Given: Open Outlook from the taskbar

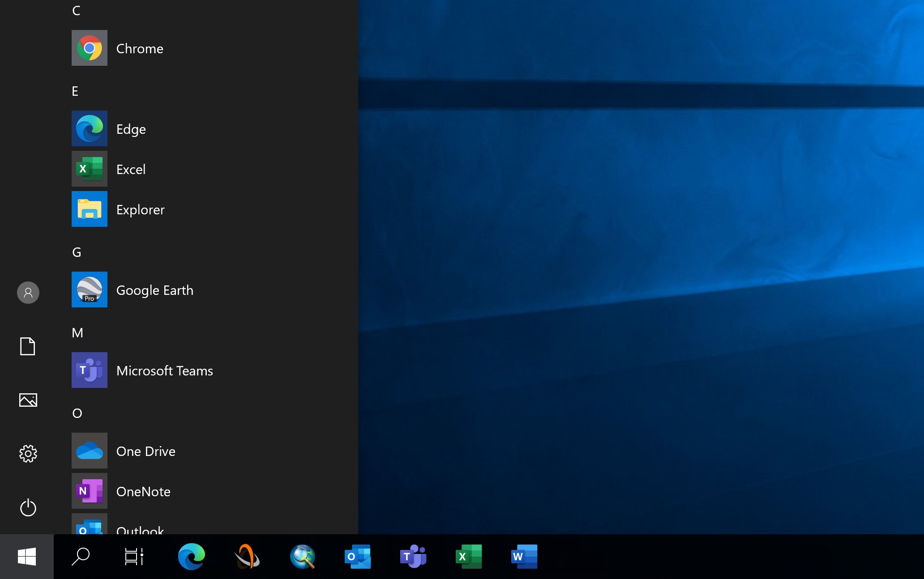Looking at the screenshot, I should (x=357, y=557).
